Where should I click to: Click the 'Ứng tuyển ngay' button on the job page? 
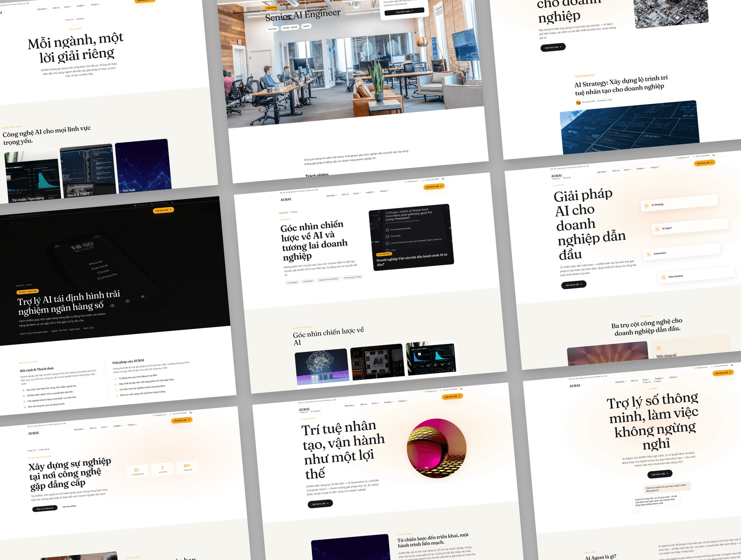point(404,12)
